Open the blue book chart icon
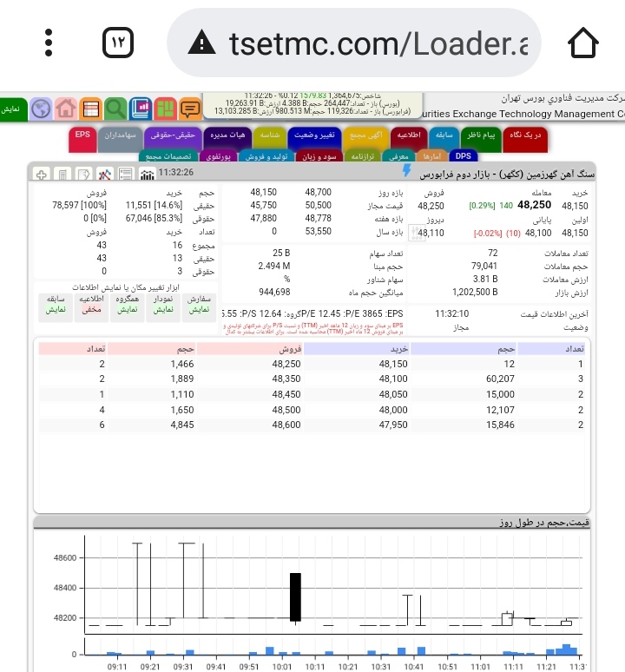Image resolution: width=625 pixels, height=672 pixels. coord(141,109)
